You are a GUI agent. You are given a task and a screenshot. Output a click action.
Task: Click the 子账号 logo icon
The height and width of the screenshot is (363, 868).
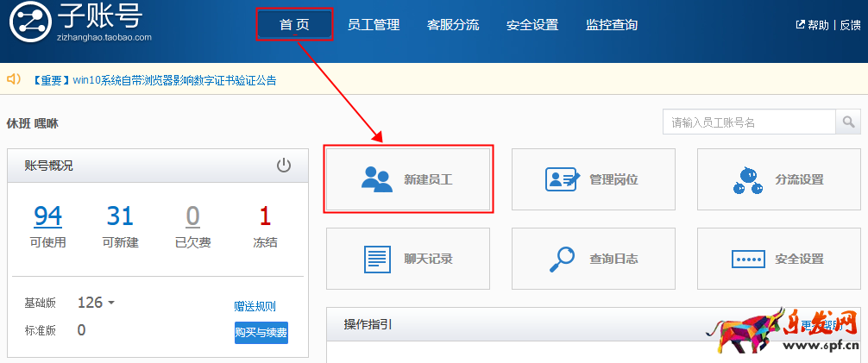click(x=30, y=23)
